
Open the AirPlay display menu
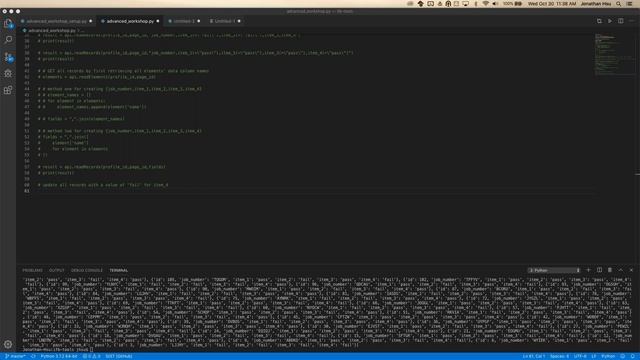tap(466, 4)
